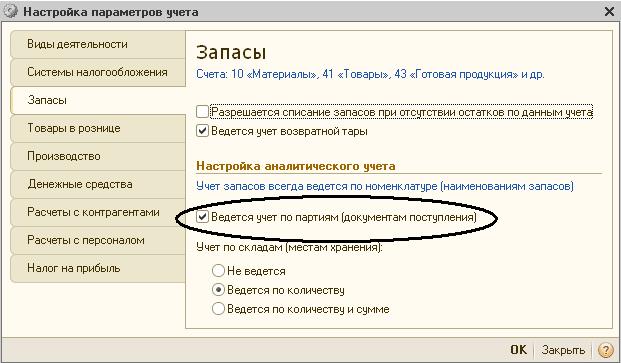
Task: Select 'Ведется по количеству' radio button
Action: 218,290
